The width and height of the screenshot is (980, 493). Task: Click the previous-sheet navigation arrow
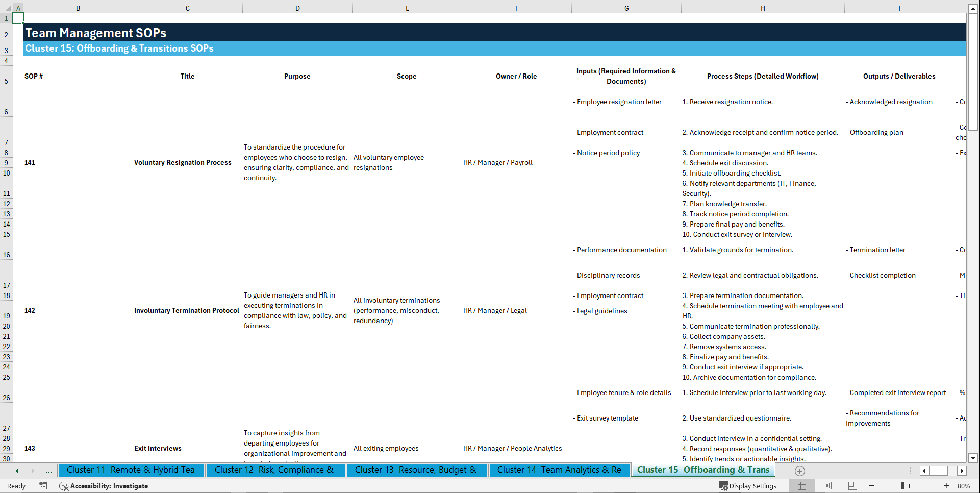pos(16,471)
